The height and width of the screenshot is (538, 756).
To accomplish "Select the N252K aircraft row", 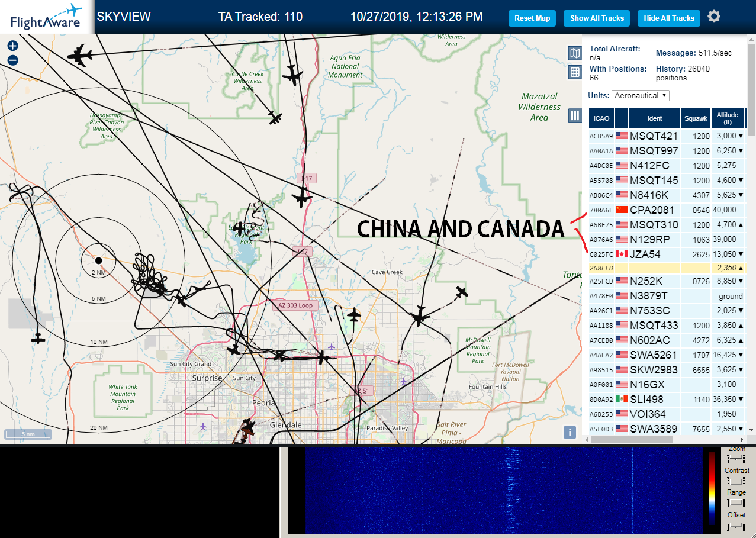I will 667,281.
